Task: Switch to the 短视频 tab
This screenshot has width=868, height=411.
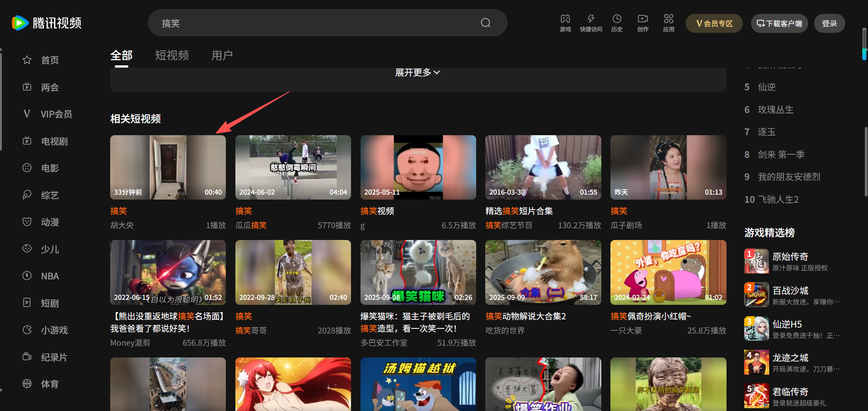Action: tap(172, 55)
